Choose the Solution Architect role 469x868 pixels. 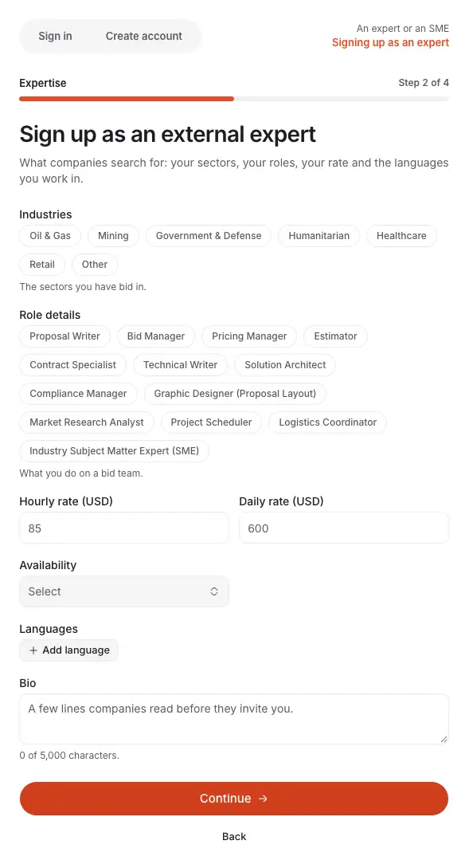(x=285, y=365)
